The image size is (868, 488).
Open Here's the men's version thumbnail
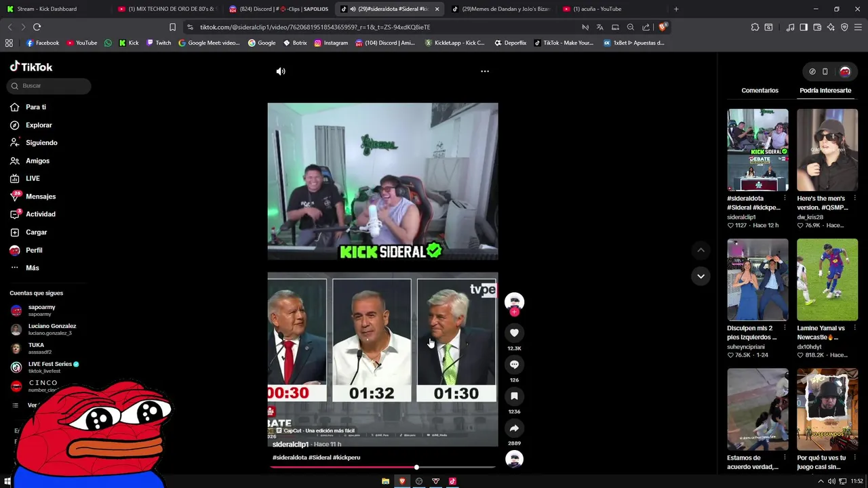[x=827, y=150]
